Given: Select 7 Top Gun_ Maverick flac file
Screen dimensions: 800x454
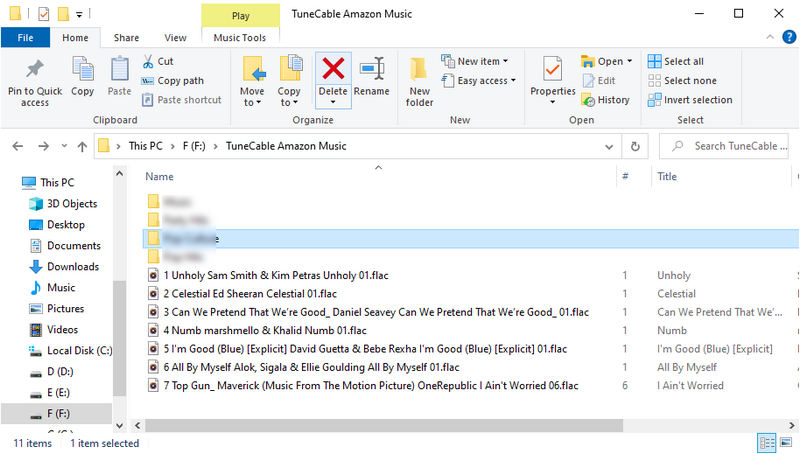Looking at the screenshot, I should click(371, 386).
